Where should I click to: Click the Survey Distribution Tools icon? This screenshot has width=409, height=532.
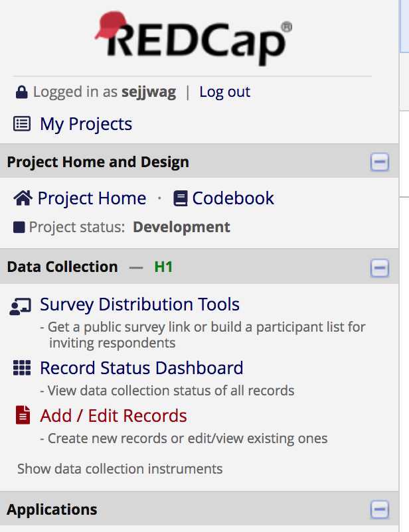click(x=21, y=306)
